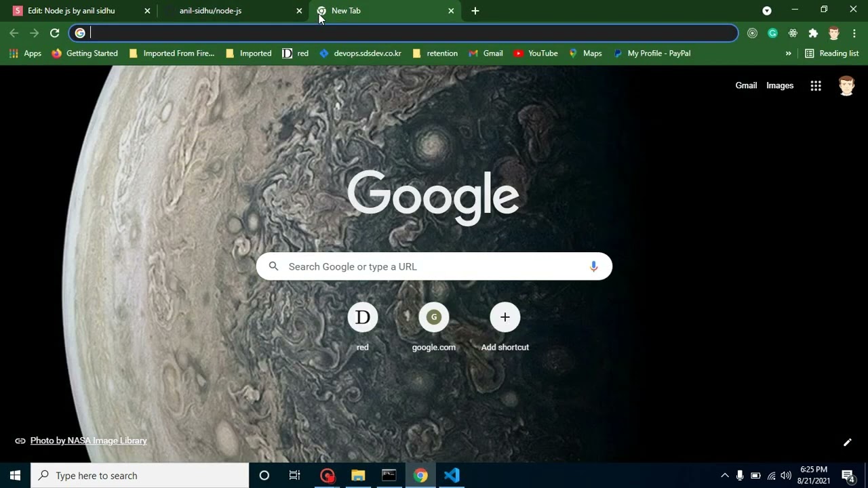
Task: Start voice search with the microphone icon
Action: [x=593, y=266]
